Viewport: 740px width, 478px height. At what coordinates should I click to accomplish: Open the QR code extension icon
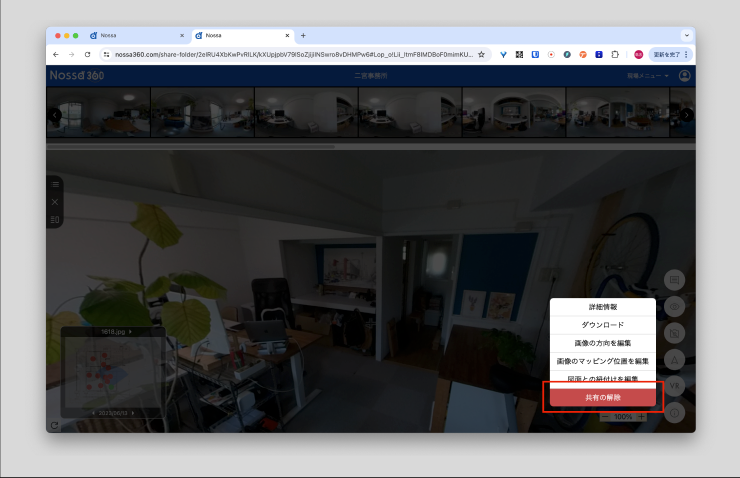[519, 55]
